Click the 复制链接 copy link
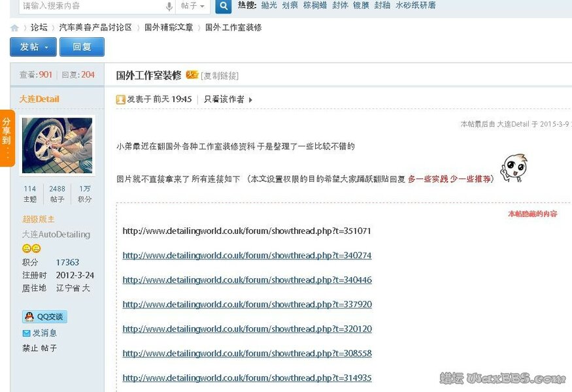Image resolution: width=572 pixels, height=392 pixels. tap(222, 74)
